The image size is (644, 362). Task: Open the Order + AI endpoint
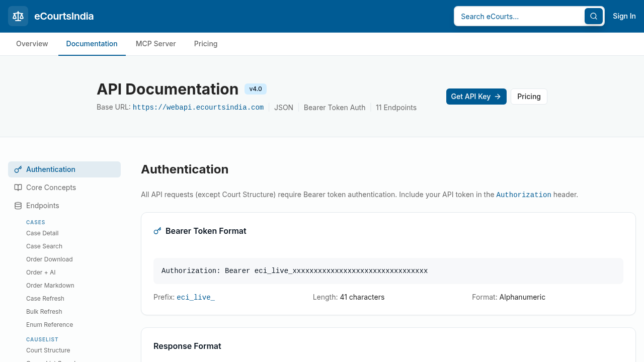click(41, 273)
